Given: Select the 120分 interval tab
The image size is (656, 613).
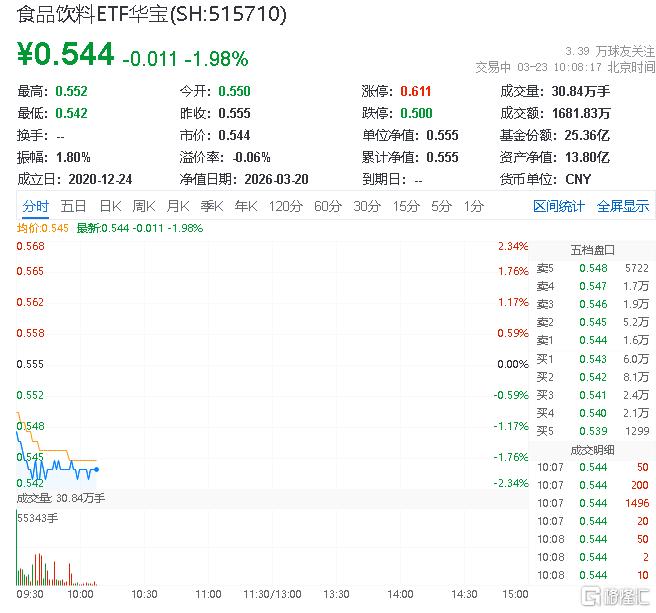Looking at the screenshot, I should coord(286,206).
